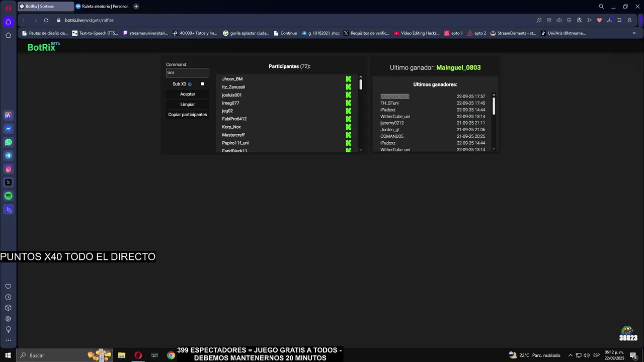Open the Uni/Aris TikTok bookmark
Viewport: 644px width, 362px height.
(x=563, y=33)
